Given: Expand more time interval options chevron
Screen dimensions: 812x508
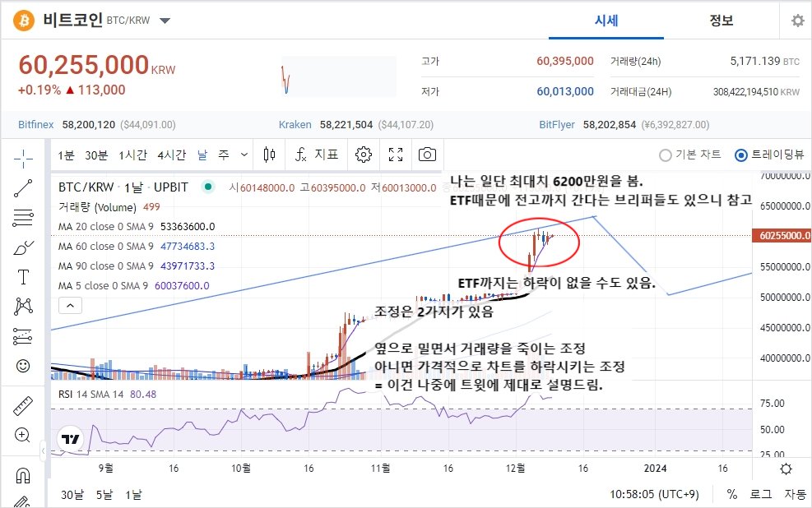Looking at the screenshot, I should point(244,155).
